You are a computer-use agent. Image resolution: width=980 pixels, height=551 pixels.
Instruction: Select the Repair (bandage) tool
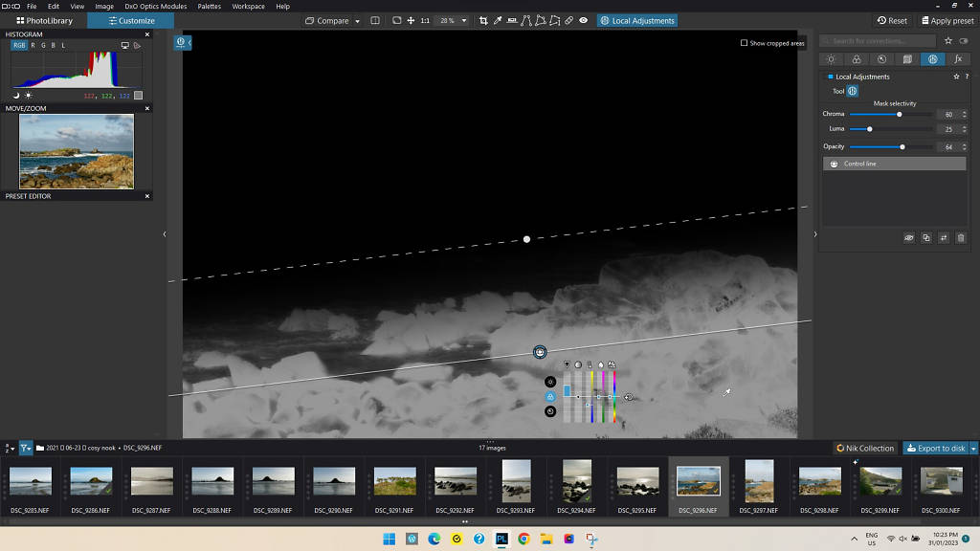(568, 20)
